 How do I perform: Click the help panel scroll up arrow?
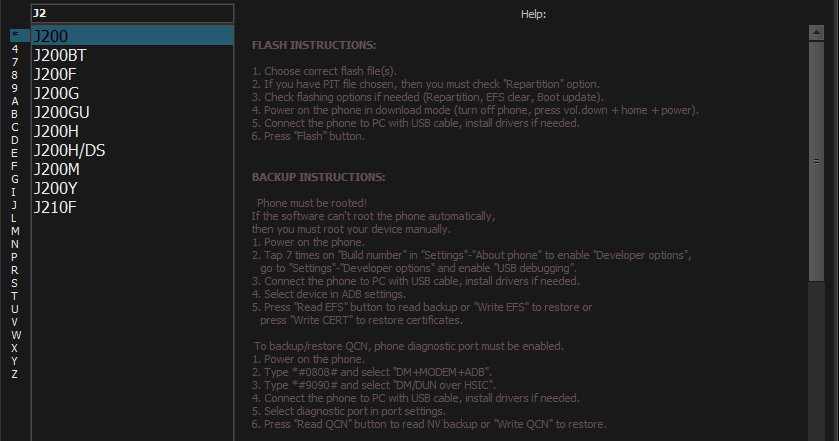815,31
